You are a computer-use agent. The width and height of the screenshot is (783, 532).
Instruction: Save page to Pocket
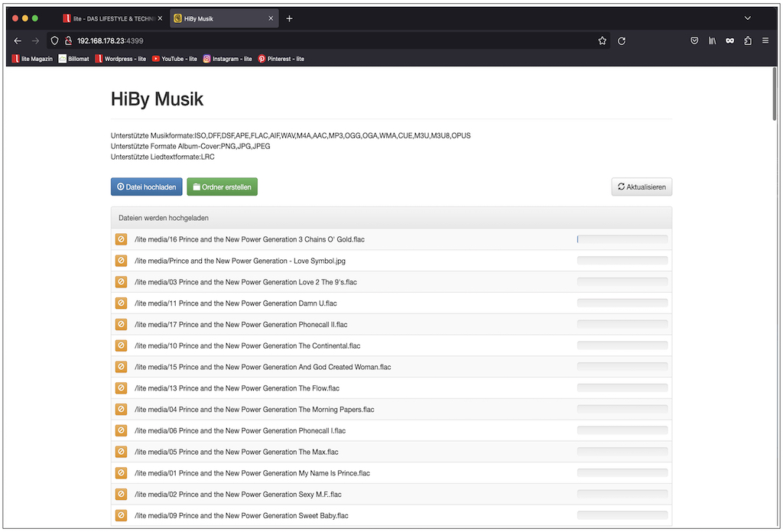click(694, 41)
